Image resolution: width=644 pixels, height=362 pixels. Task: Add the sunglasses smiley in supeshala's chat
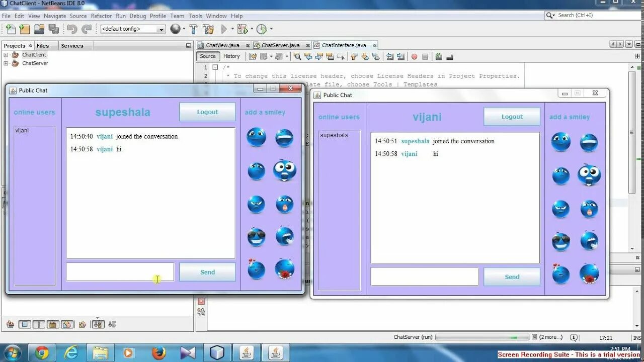[x=256, y=237]
